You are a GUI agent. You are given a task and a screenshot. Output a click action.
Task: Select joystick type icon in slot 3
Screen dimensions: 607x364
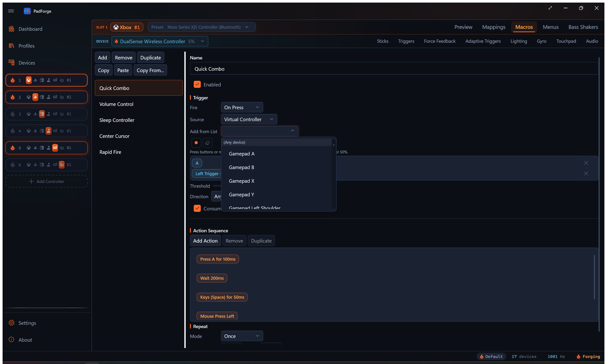click(49, 114)
